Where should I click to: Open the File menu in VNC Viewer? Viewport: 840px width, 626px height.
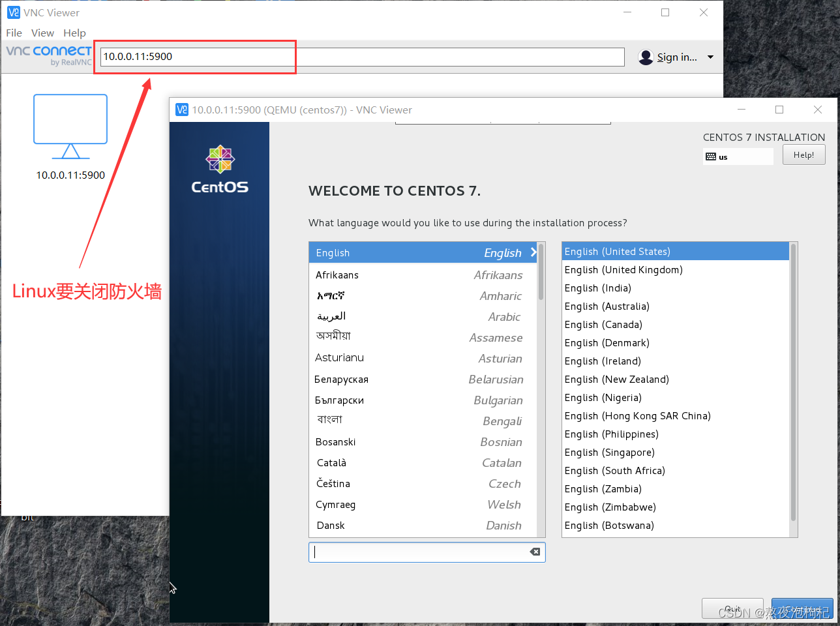pyautogui.click(x=14, y=33)
